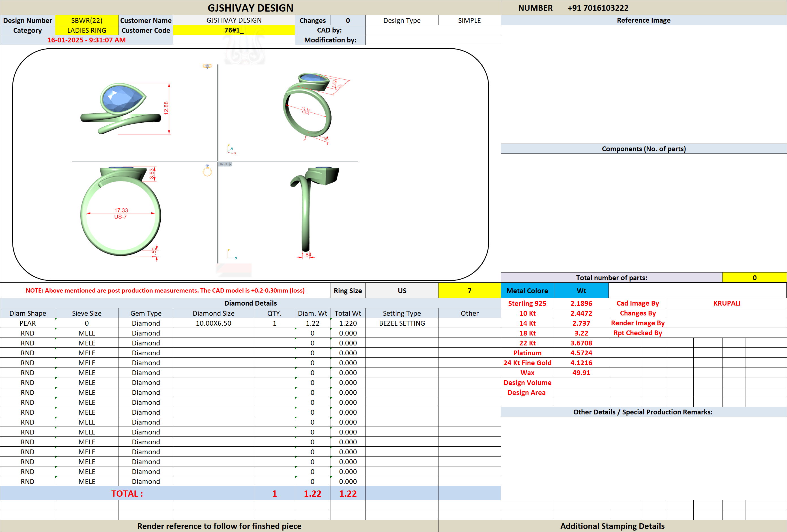The width and height of the screenshot is (787, 532).
Task: Click the blue Wt header cell
Action: click(x=581, y=291)
